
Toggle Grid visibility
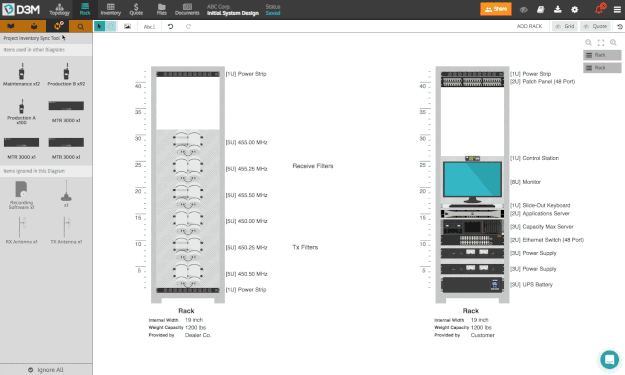tap(565, 26)
